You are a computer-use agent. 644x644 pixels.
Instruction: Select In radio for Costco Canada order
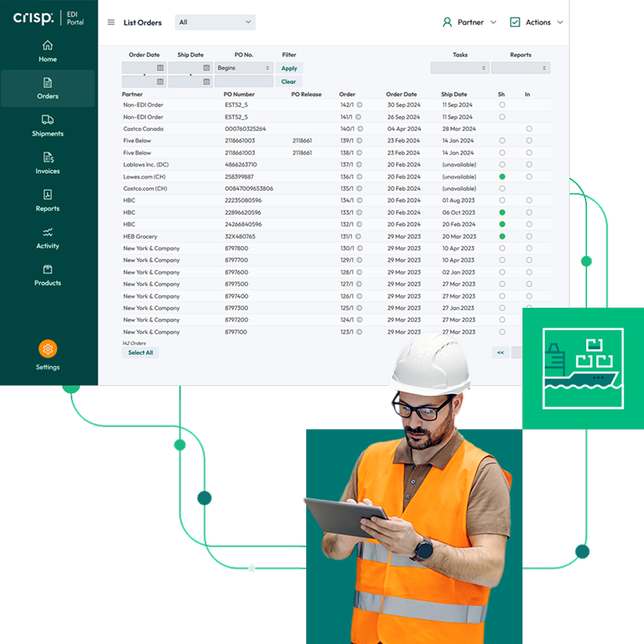(x=529, y=129)
